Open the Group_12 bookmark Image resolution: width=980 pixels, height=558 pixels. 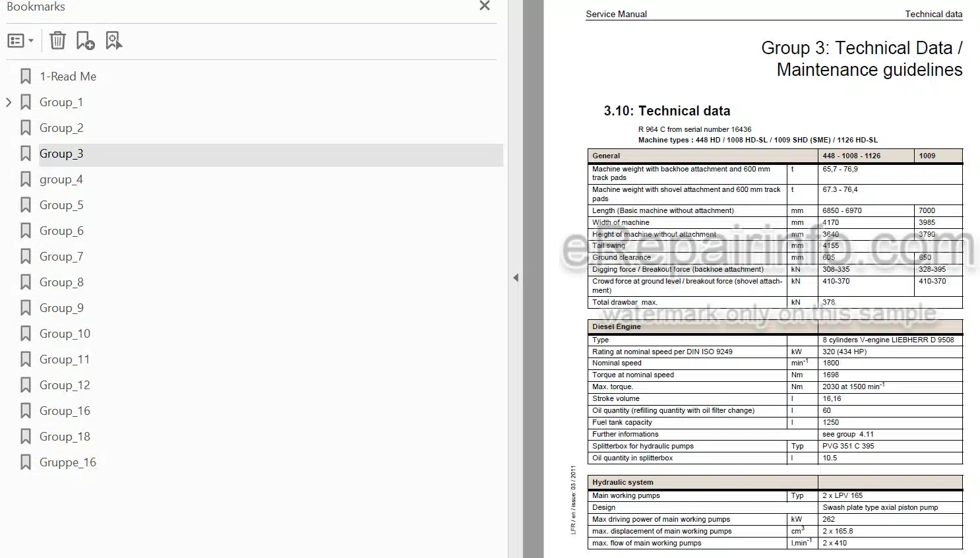pyautogui.click(x=65, y=385)
